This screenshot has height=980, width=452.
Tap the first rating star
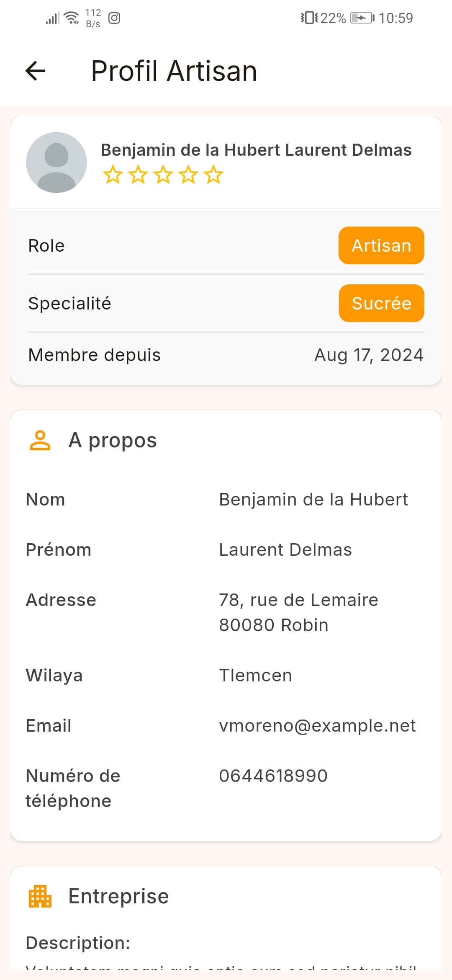tap(113, 175)
